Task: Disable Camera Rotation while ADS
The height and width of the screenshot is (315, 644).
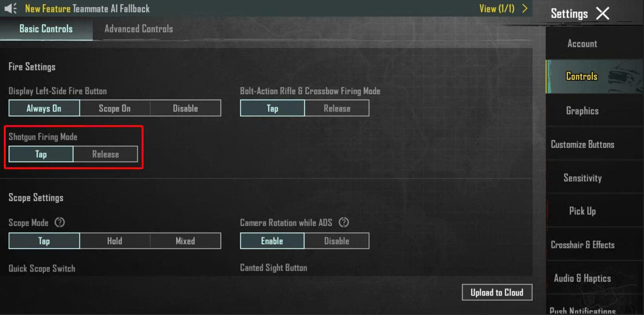Action: (336, 241)
